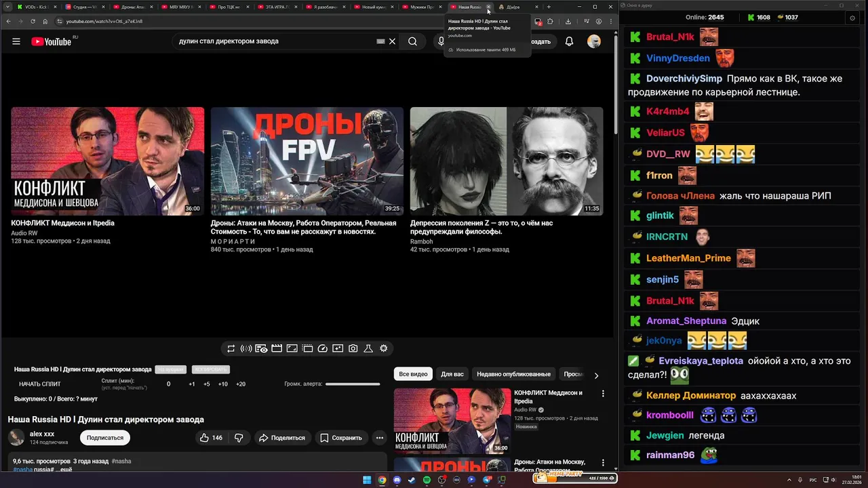Add +20 minutes to split
Image resolution: width=868 pixels, height=488 pixels.
coord(241,384)
